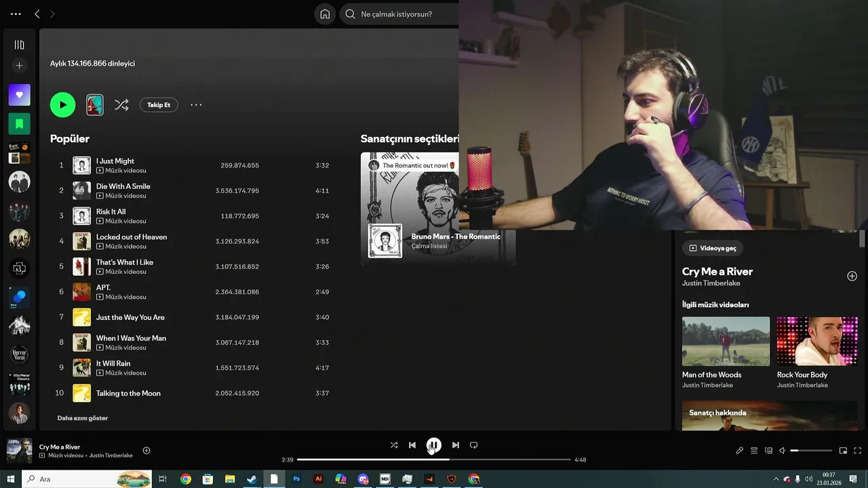Go forward with the right arrow
Image resolution: width=868 pixels, height=488 pixels.
(x=52, y=14)
